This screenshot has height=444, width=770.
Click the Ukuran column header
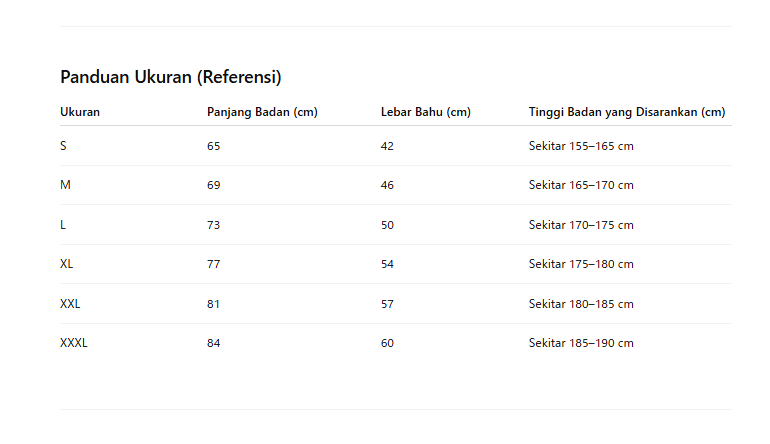pos(80,112)
